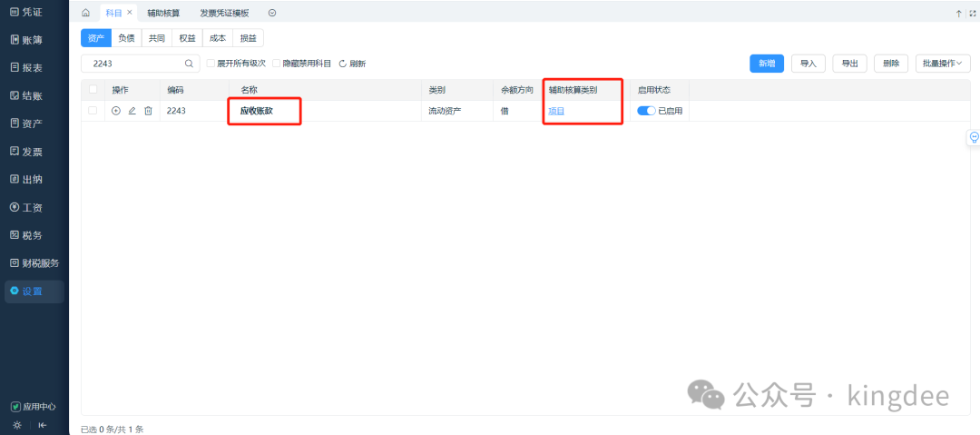Add sub-account to row 2243 (plus icon)
The image size is (980, 435).
pyautogui.click(x=115, y=111)
